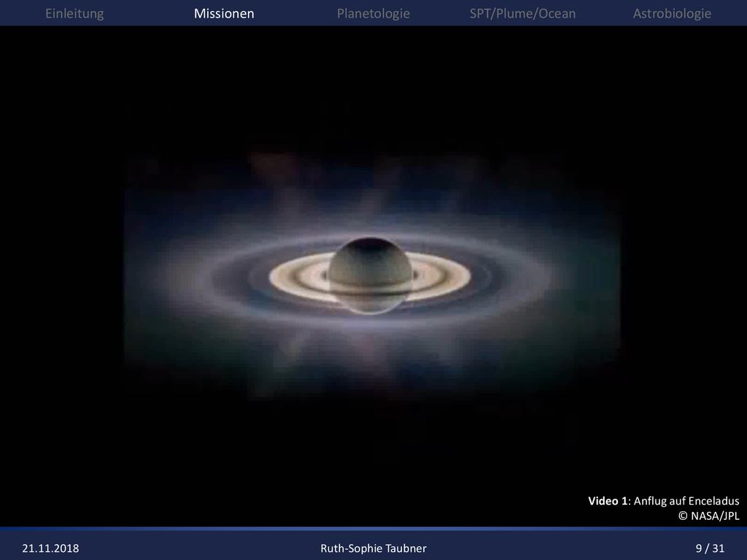Image resolution: width=747 pixels, height=560 pixels.
Task: Click the slide number 9 / 31
Action: [710, 548]
